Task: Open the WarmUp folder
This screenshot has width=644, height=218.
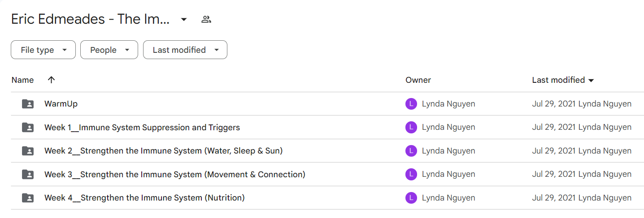Action: pyautogui.click(x=61, y=104)
